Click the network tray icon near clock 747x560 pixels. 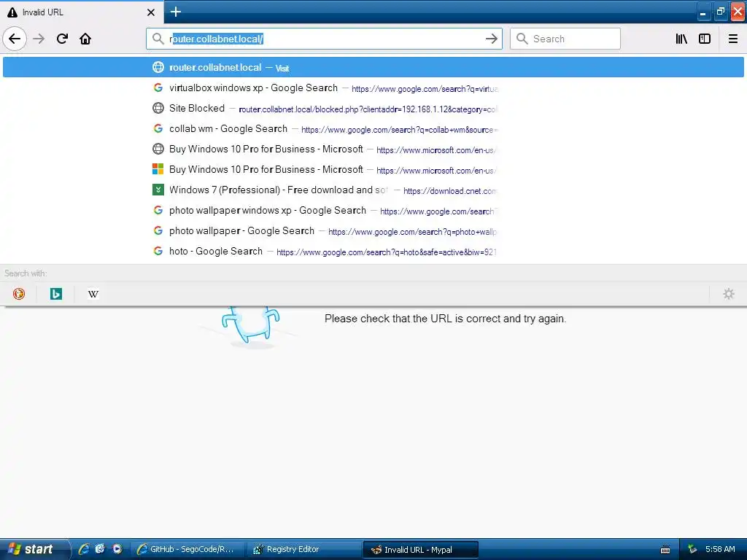[x=692, y=549]
